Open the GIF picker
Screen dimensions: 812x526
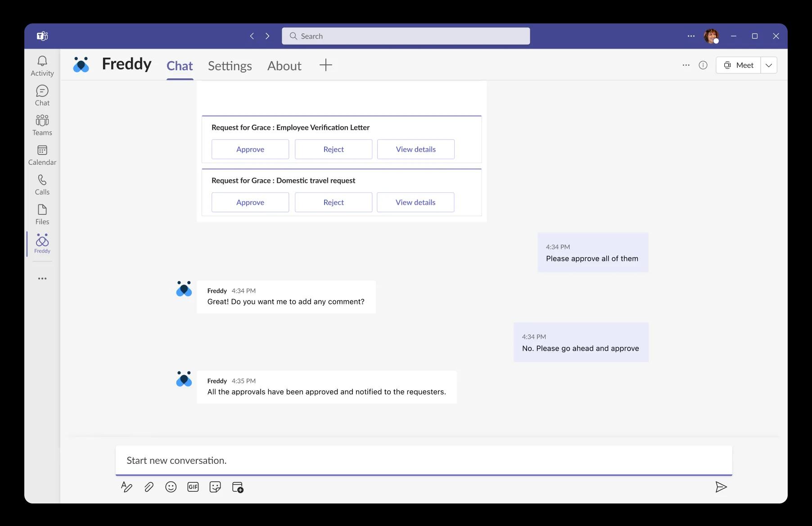pyautogui.click(x=193, y=487)
